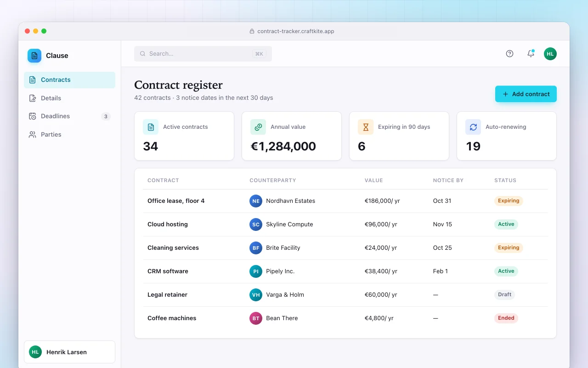This screenshot has width=588, height=368.
Task: Select the Coffee machines contract name
Action: [172, 318]
